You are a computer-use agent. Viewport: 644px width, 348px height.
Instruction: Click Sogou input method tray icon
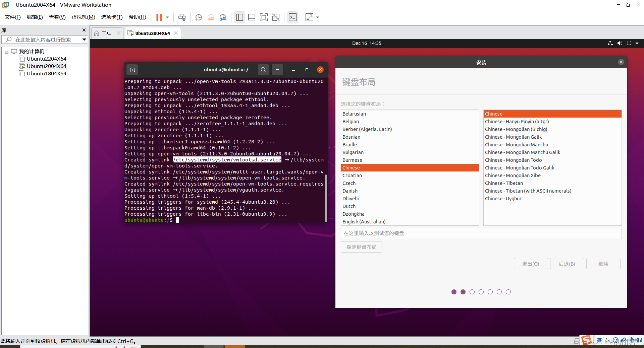coord(586,340)
